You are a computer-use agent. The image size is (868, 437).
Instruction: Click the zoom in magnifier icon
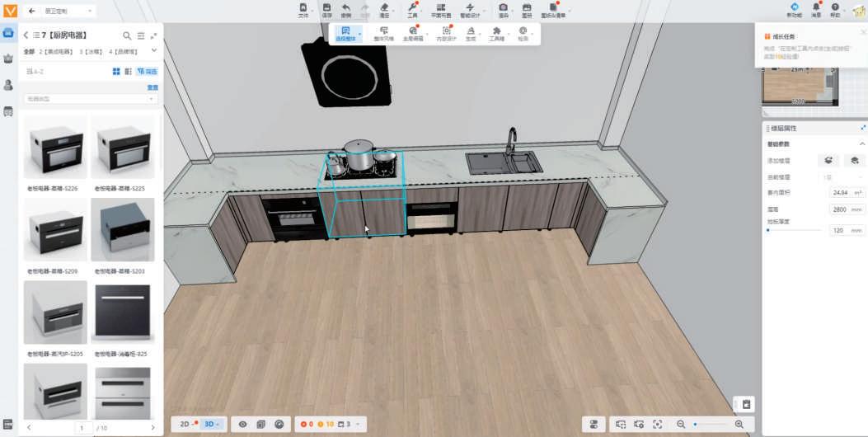739,425
